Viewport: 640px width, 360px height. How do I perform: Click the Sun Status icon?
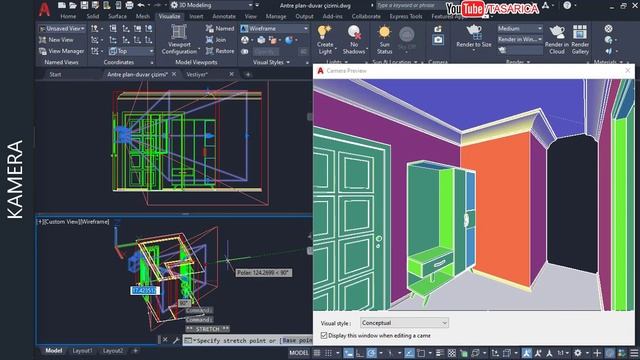[x=384, y=32]
